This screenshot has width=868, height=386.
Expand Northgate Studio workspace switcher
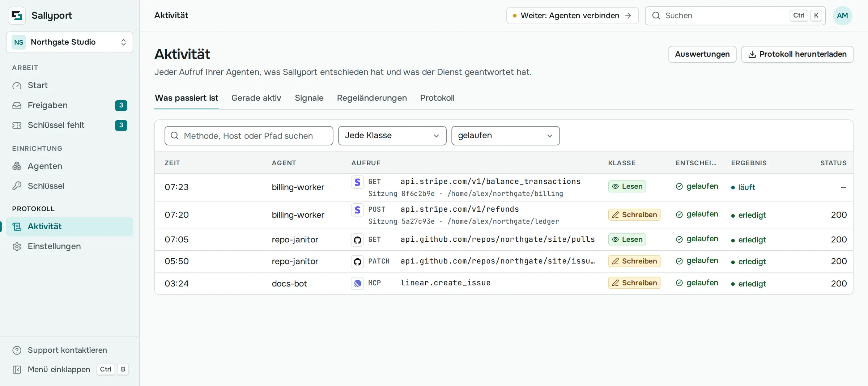pyautogui.click(x=69, y=42)
